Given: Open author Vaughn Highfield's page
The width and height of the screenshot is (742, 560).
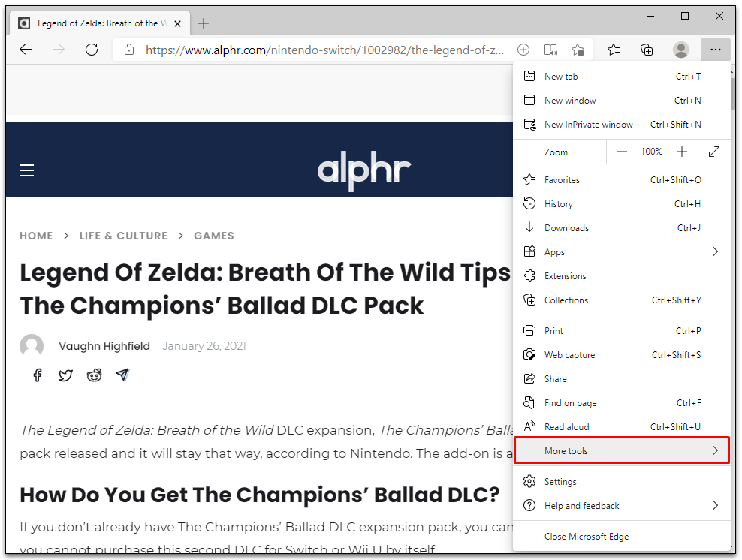Looking at the screenshot, I should coord(104,346).
